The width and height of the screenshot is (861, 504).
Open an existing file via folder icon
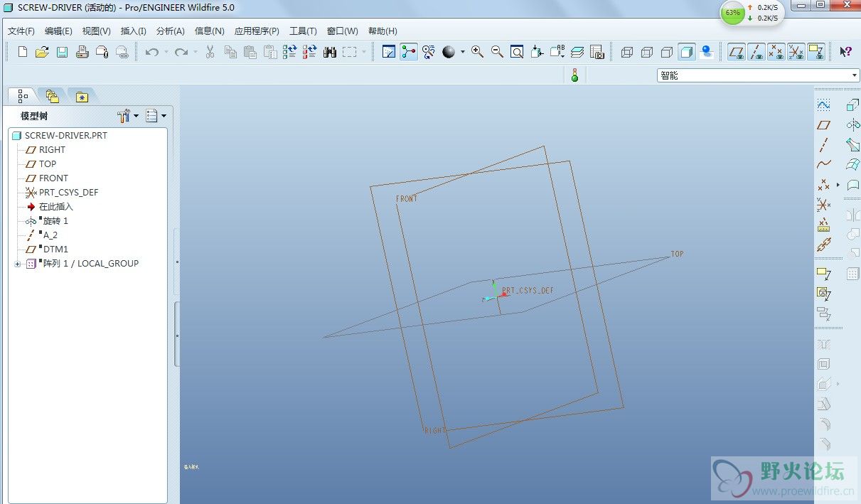(x=42, y=52)
